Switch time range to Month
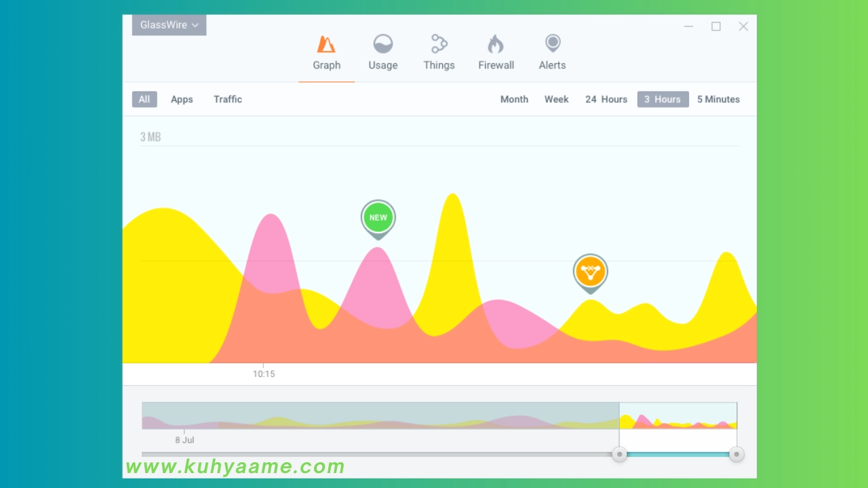868x488 pixels. point(514,99)
